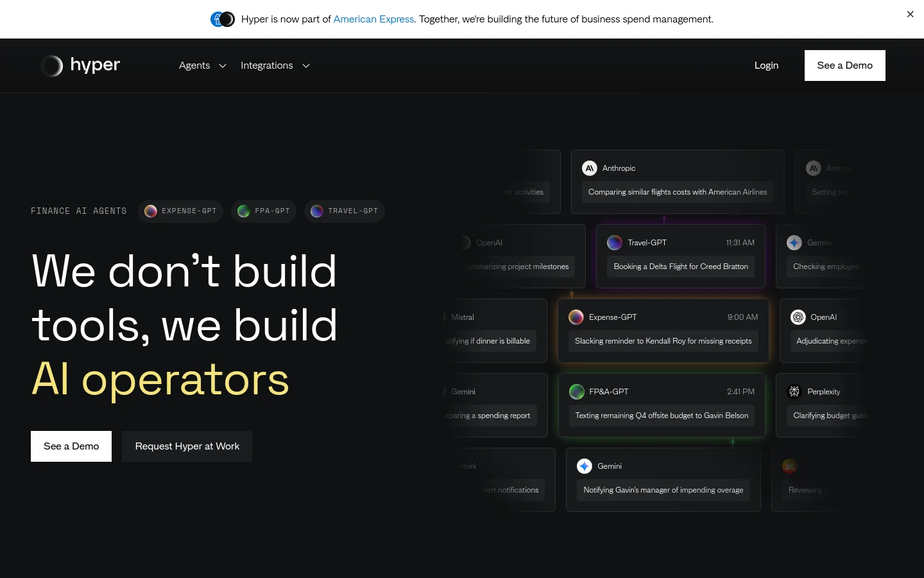The image size is (924, 578).
Task: Click the 'Adjudicating expense' card text
Action: 832,341
